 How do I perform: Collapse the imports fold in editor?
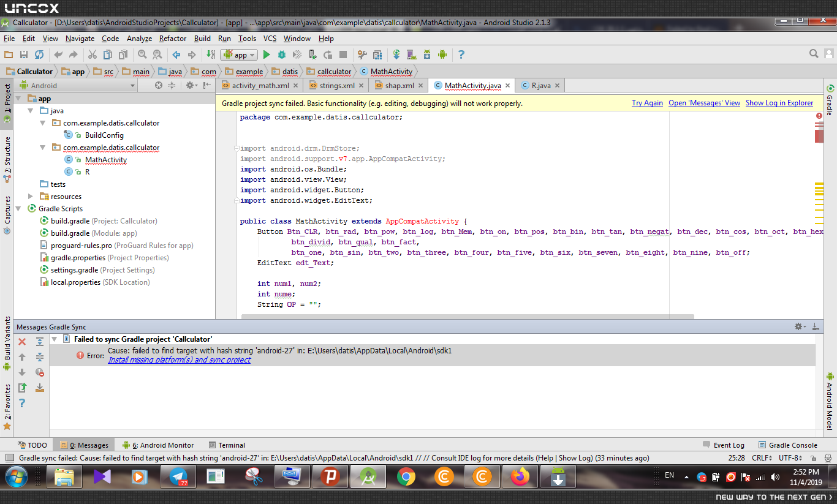click(236, 148)
